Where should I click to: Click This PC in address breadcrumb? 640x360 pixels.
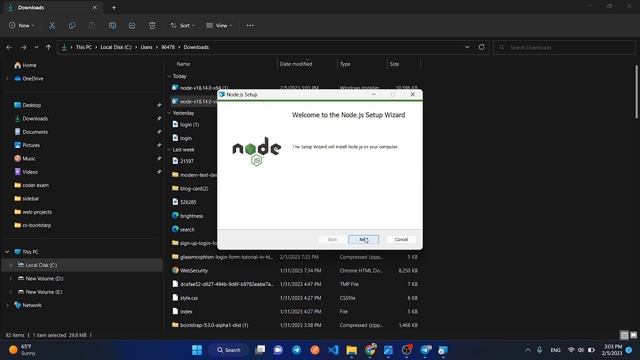84,47
